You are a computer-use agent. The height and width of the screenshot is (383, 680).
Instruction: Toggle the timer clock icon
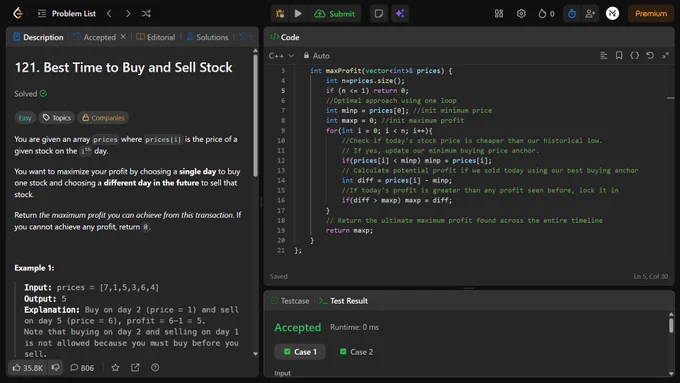(x=572, y=13)
